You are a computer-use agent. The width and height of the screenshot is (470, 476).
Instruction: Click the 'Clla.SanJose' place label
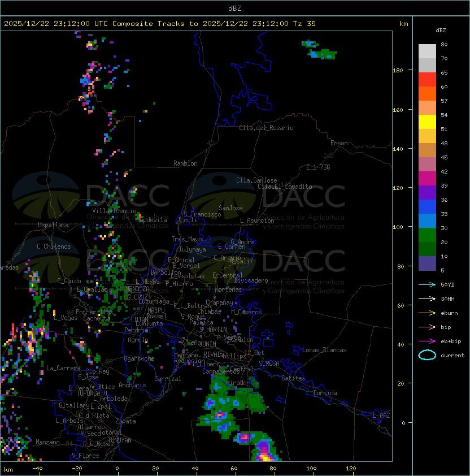click(x=256, y=180)
